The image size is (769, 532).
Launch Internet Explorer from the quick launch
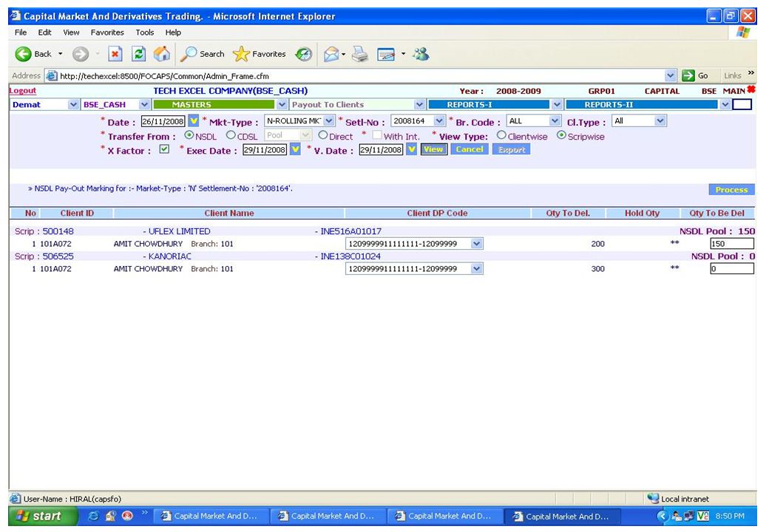93,516
